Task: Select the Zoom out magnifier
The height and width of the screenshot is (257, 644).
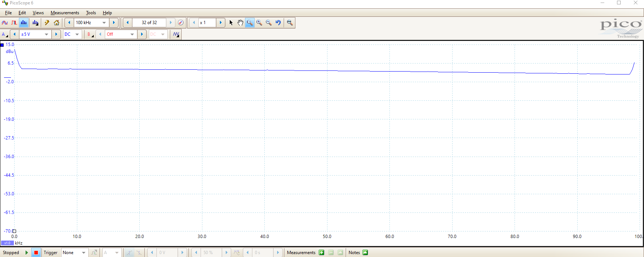Action: coord(269,23)
